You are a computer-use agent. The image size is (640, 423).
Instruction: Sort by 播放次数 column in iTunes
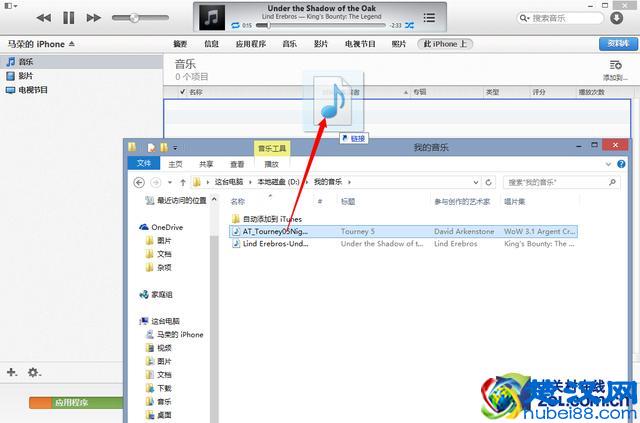(591, 92)
